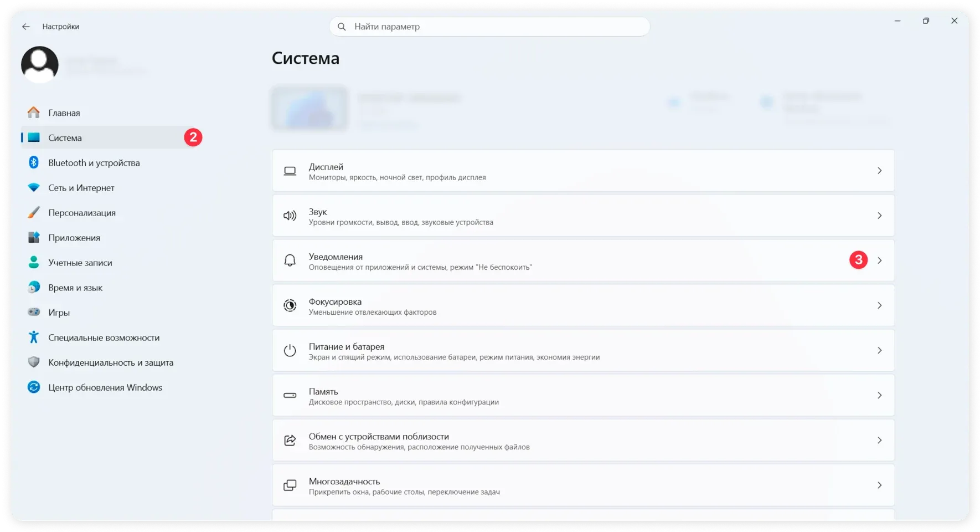Image resolution: width=980 pixels, height=532 pixels.
Task: Switch to Учетные записи section
Action: [80, 262]
